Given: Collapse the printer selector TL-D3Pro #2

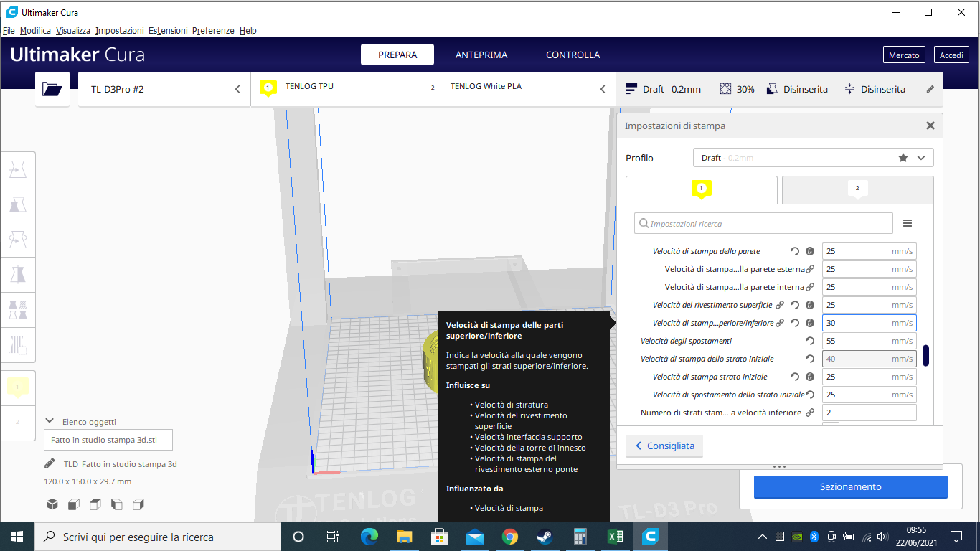Looking at the screenshot, I should [x=237, y=89].
